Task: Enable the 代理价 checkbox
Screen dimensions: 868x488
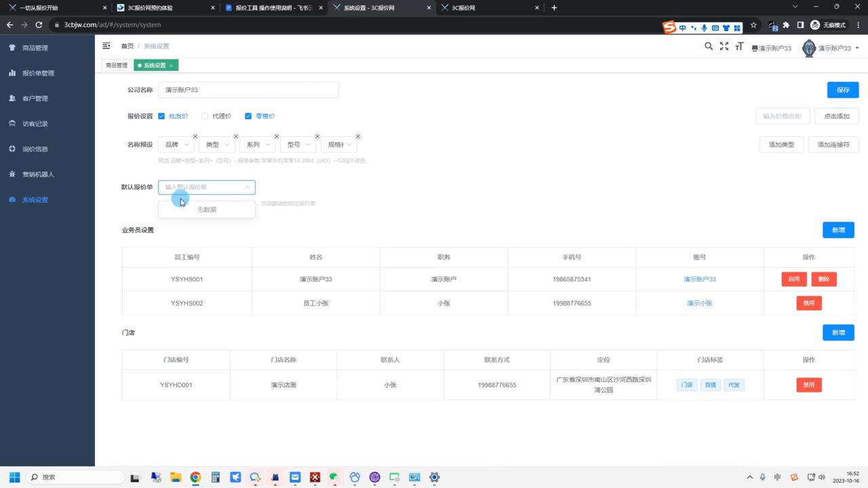Action: tap(205, 116)
